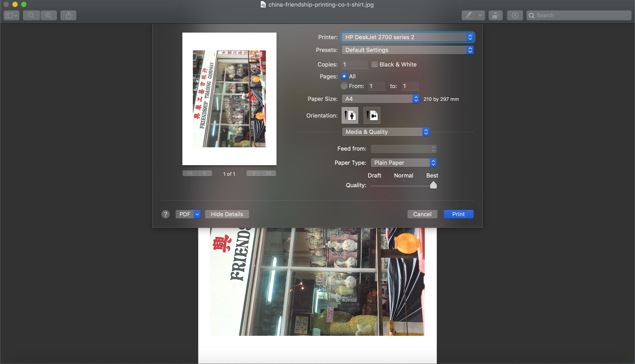Go to previous page in preview

point(205,174)
